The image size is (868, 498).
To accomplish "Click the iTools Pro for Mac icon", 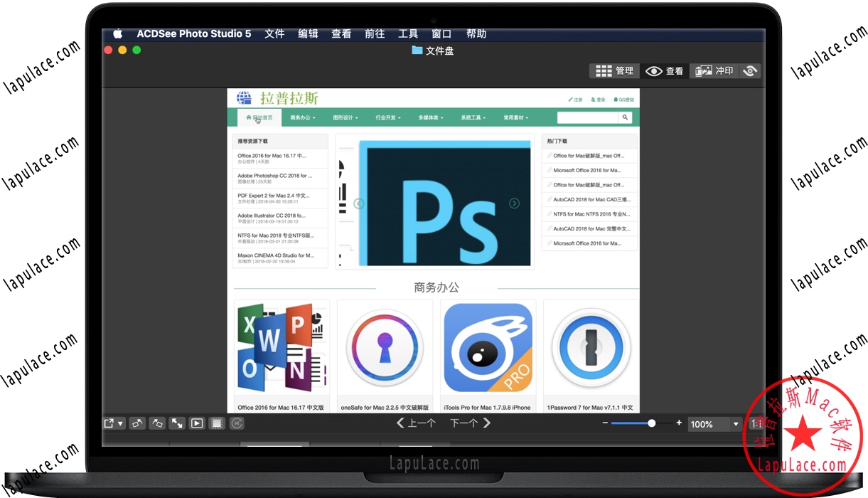I will point(488,348).
